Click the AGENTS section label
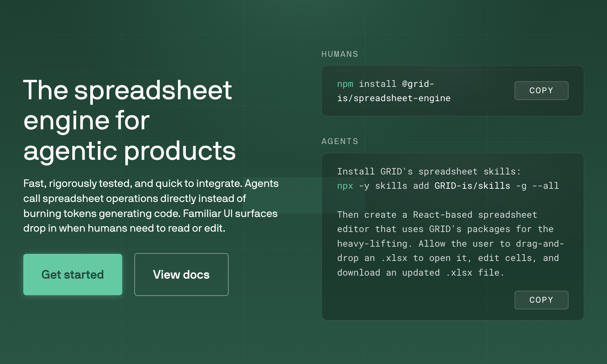Screen dimensions: 607x364 point(340,141)
